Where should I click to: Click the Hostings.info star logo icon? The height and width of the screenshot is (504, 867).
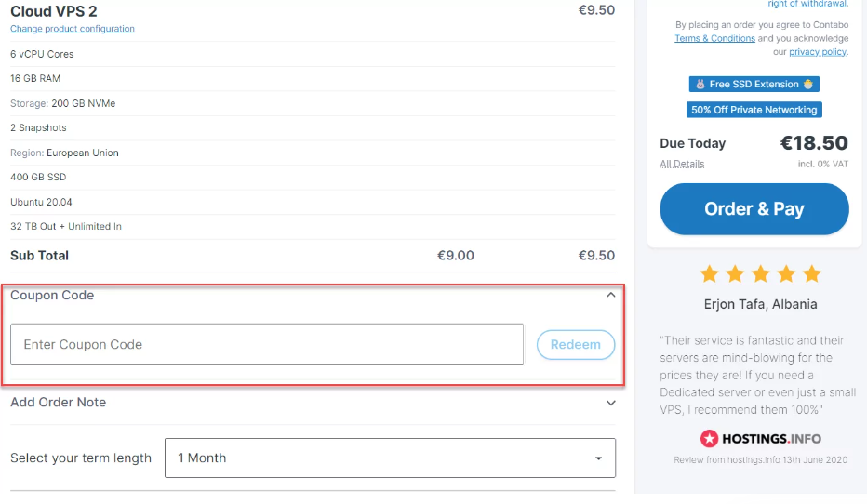[x=709, y=439]
